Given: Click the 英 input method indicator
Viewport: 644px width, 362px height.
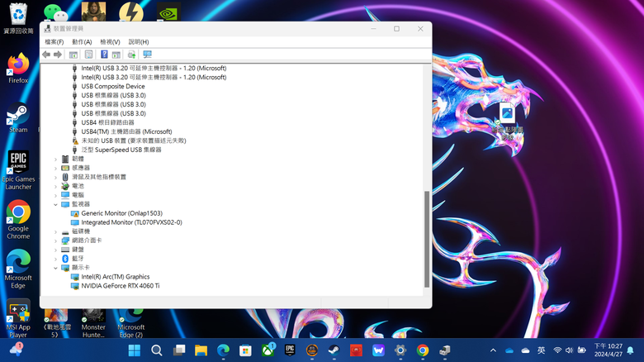Looking at the screenshot, I should pos(542,350).
